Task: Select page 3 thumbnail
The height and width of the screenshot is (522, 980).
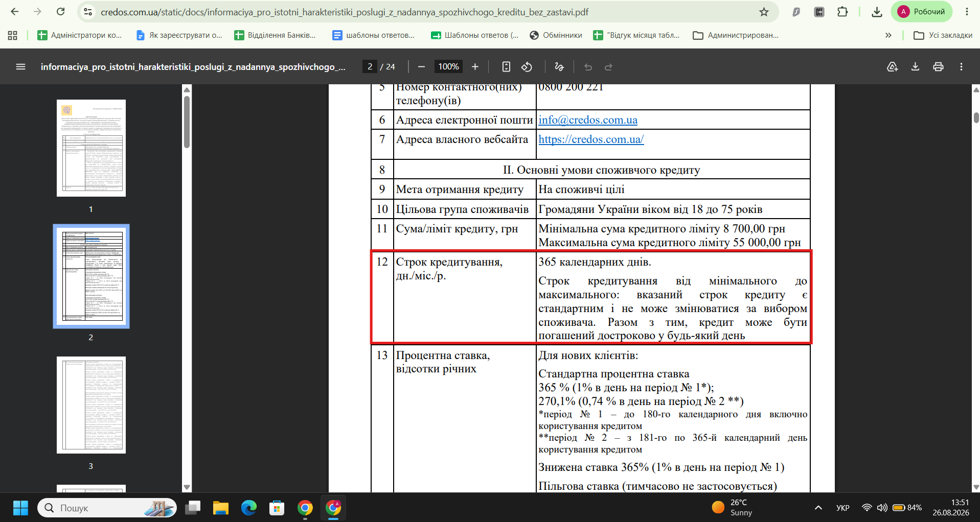Action: 91,405
